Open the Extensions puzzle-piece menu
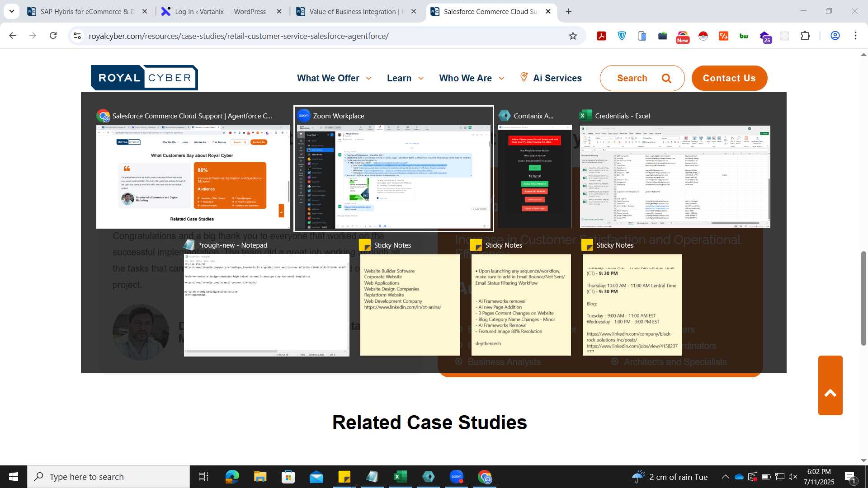The image size is (868, 488). tap(805, 36)
